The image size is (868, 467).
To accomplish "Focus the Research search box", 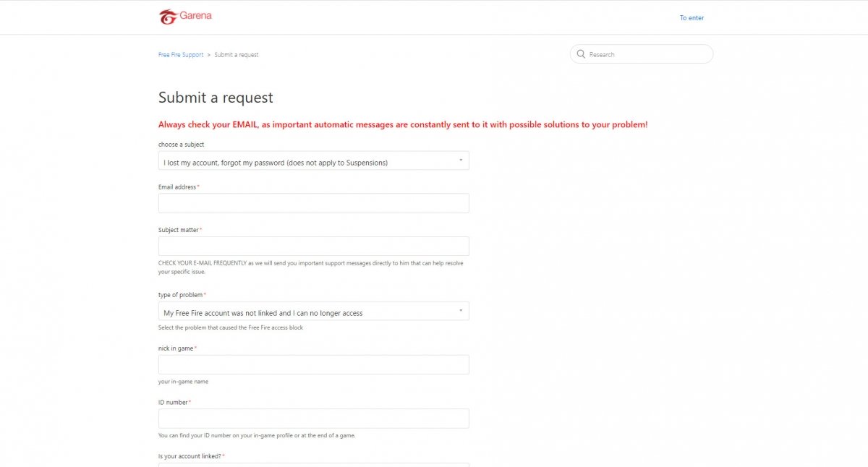I will pos(642,54).
